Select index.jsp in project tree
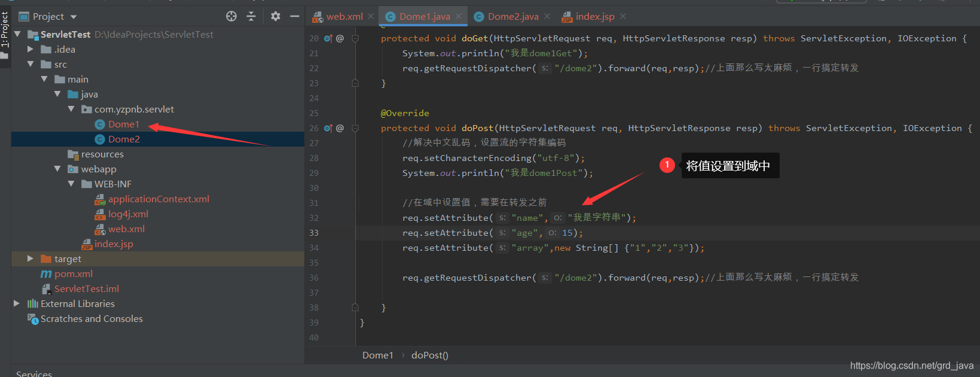This screenshot has width=980, height=377. pyautogui.click(x=114, y=244)
